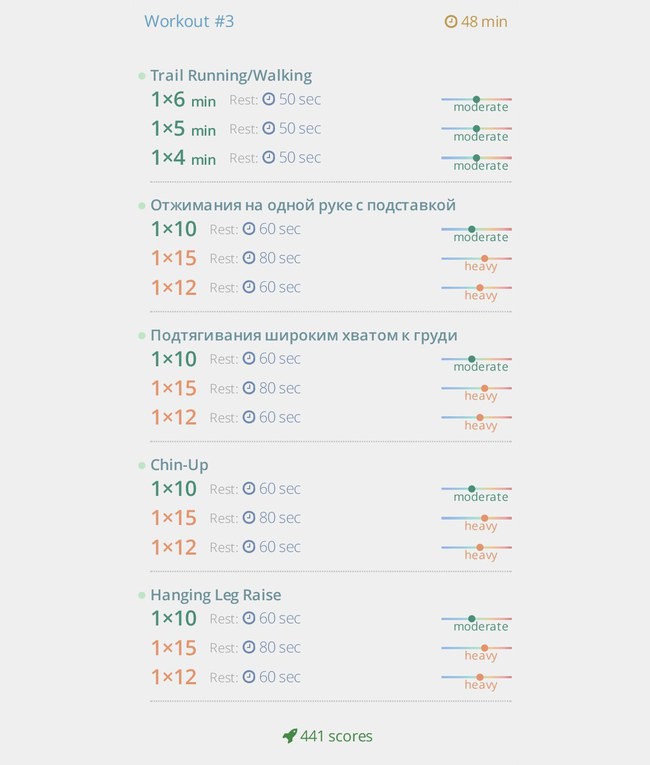Click moderate slider on Hanging Leg Raise 1×10
Viewport: 650px width, 765px height.
pyautogui.click(x=477, y=619)
